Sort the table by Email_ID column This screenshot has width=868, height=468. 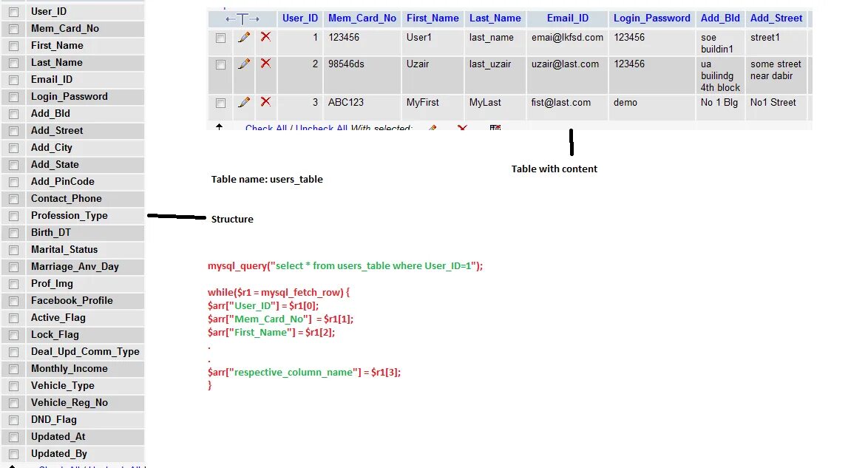point(566,18)
